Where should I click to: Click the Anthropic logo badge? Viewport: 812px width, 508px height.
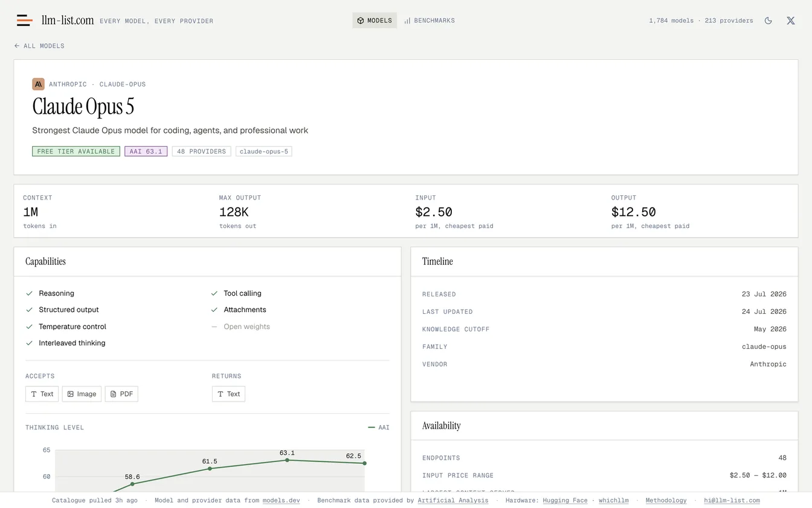coord(38,84)
